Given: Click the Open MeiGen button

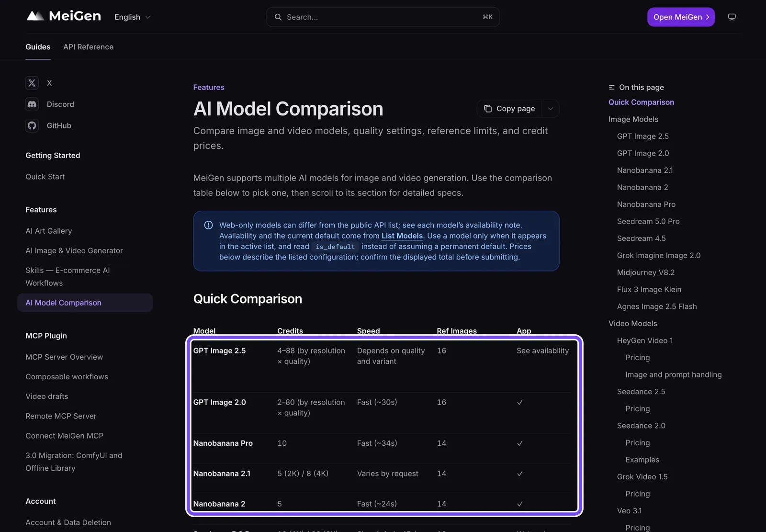Looking at the screenshot, I should 681,17.
